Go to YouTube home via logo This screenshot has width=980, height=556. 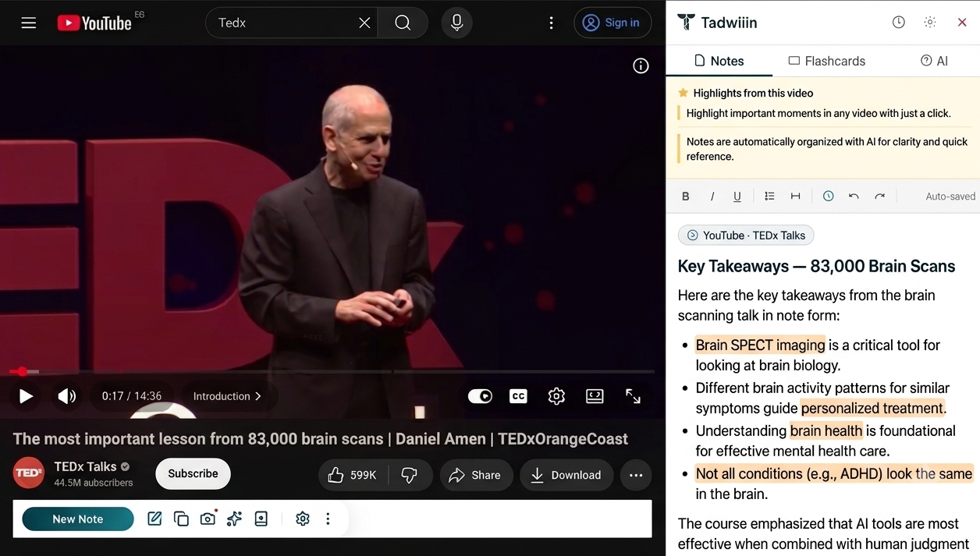pos(94,23)
